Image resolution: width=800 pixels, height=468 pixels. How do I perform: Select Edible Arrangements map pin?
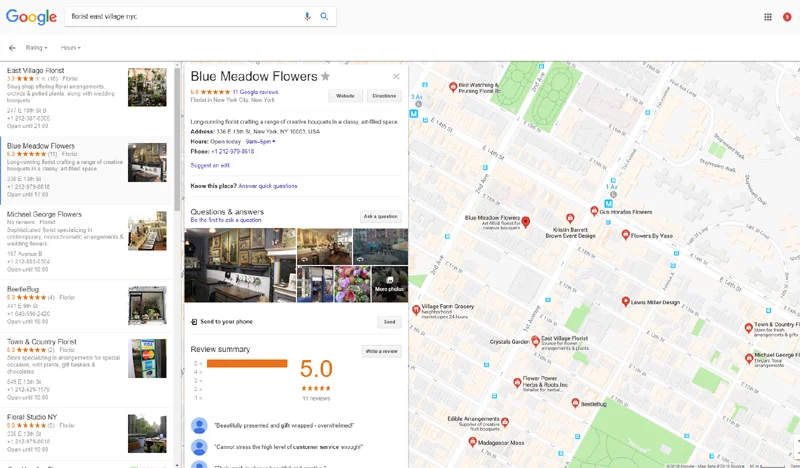coord(505,422)
